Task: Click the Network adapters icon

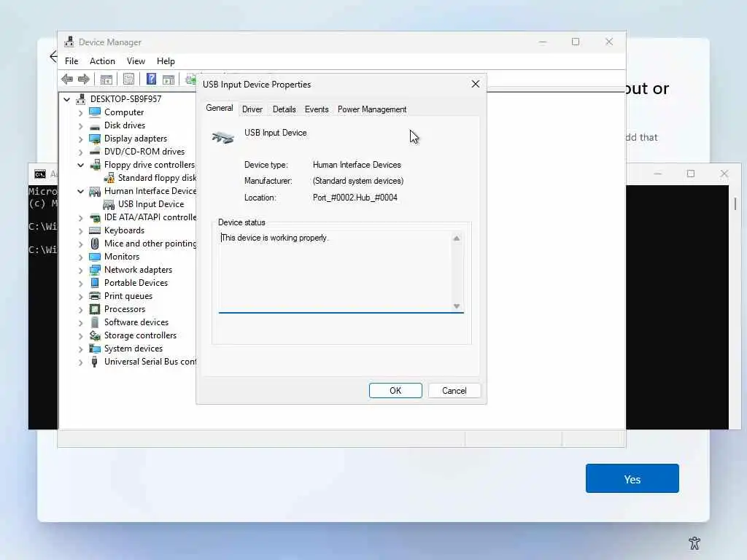Action: tap(95, 270)
